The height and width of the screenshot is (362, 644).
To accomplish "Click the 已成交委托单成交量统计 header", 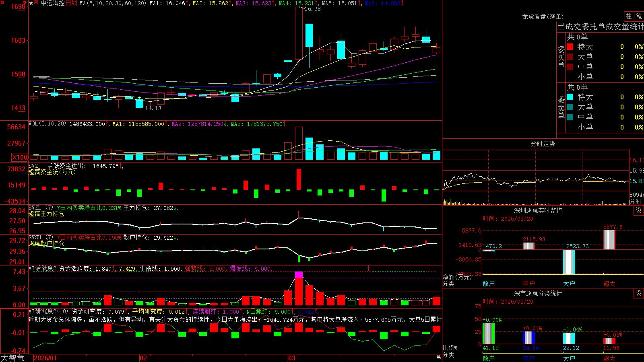I will (601, 27).
